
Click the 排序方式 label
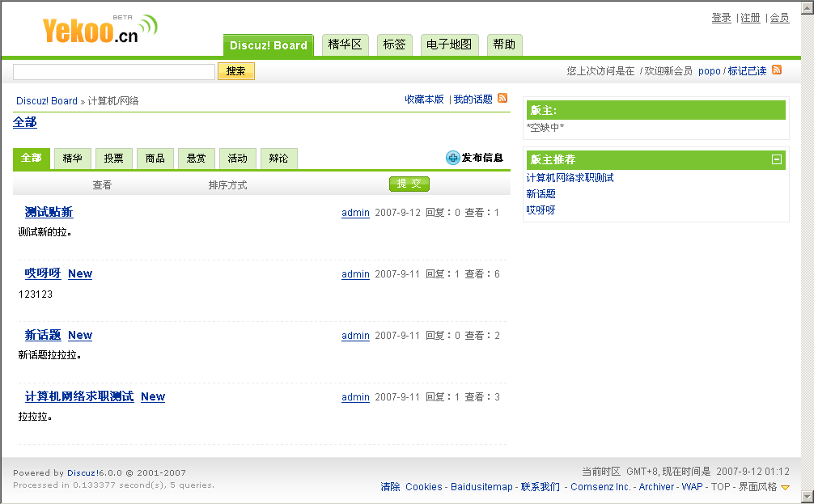(227, 184)
